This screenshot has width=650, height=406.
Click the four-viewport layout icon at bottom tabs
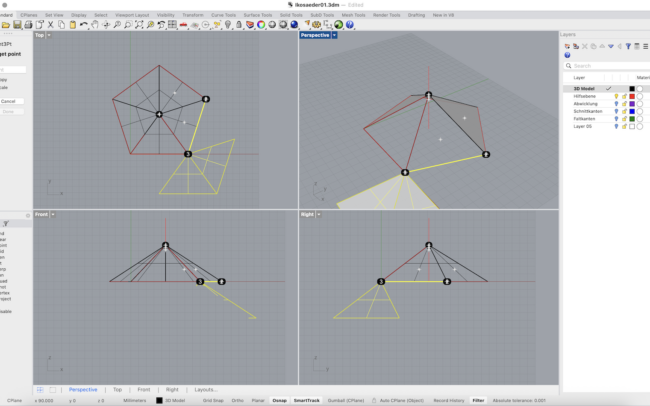(40, 390)
